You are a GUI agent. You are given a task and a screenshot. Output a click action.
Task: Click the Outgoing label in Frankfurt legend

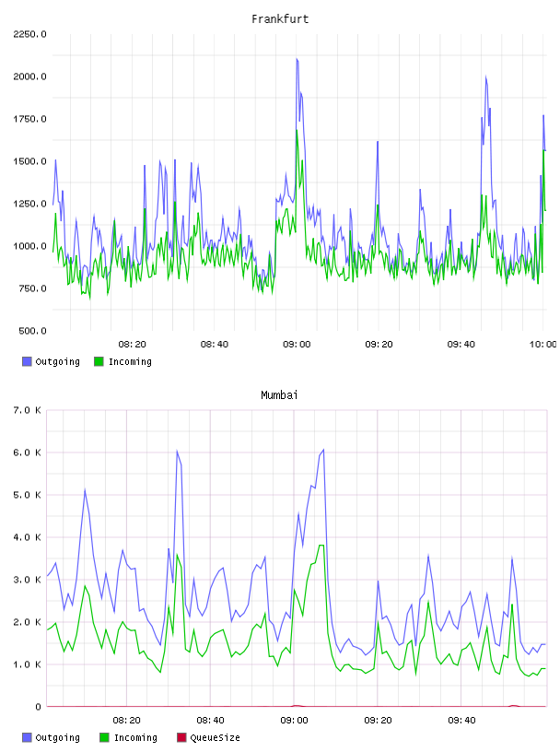click(x=57, y=361)
